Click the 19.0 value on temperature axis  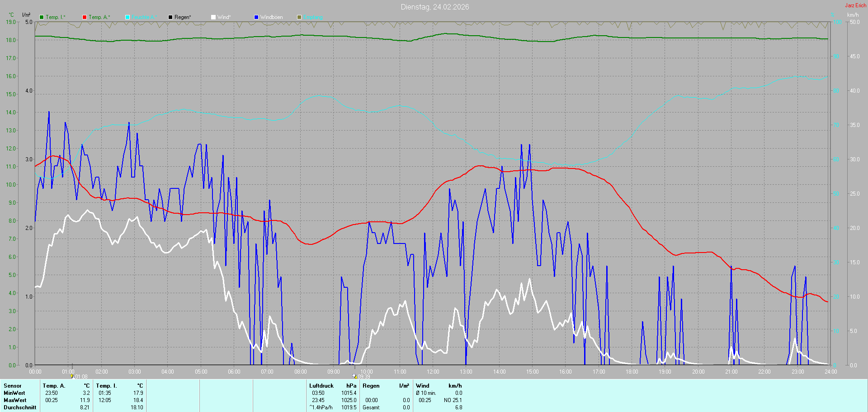click(11, 22)
